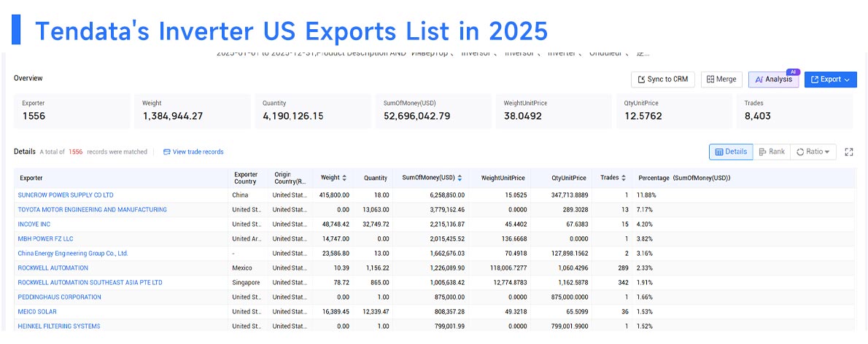Click the Exporter column header

(31, 178)
